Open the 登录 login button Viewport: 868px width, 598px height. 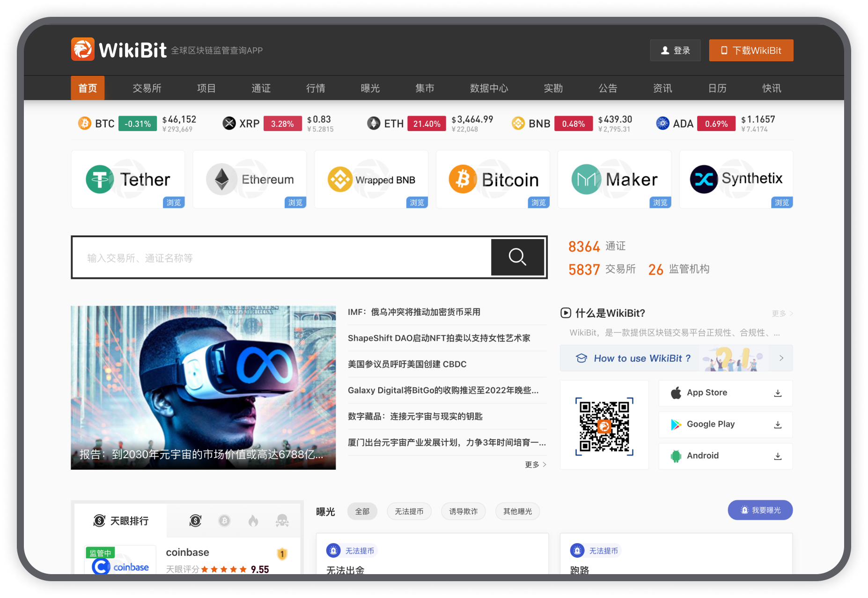tap(675, 50)
